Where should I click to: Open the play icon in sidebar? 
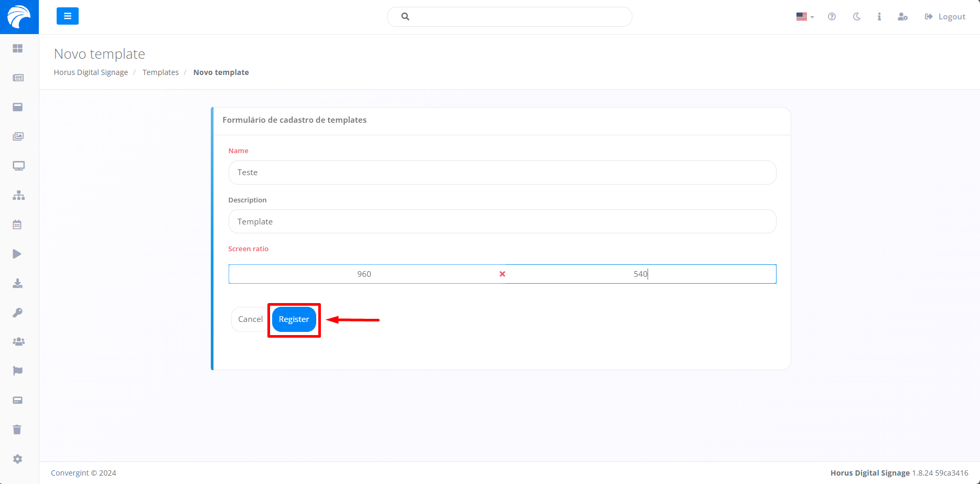point(17,254)
